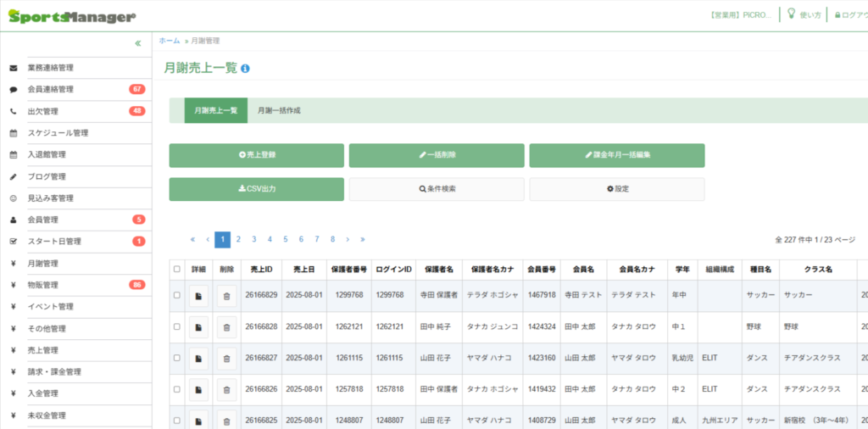Click the チアダンスクラス cell for sale 26166827
Viewport: 868px width, 429px height.
(x=818, y=358)
